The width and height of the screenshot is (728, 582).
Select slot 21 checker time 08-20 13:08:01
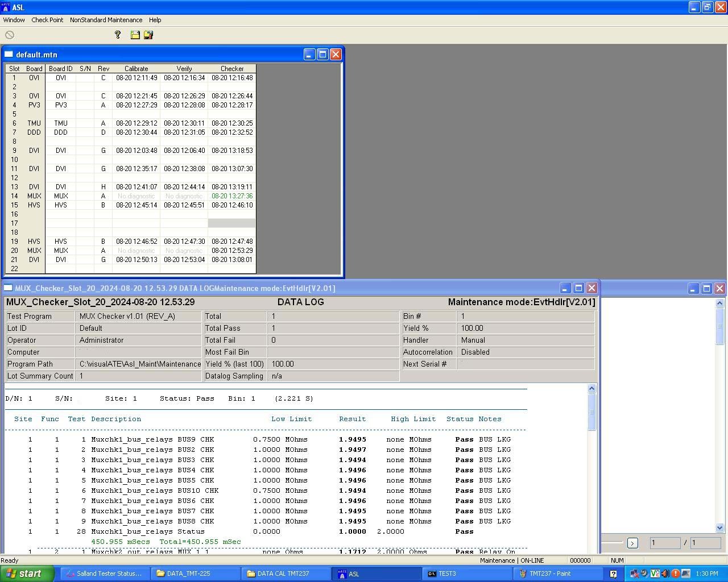click(232, 260)
